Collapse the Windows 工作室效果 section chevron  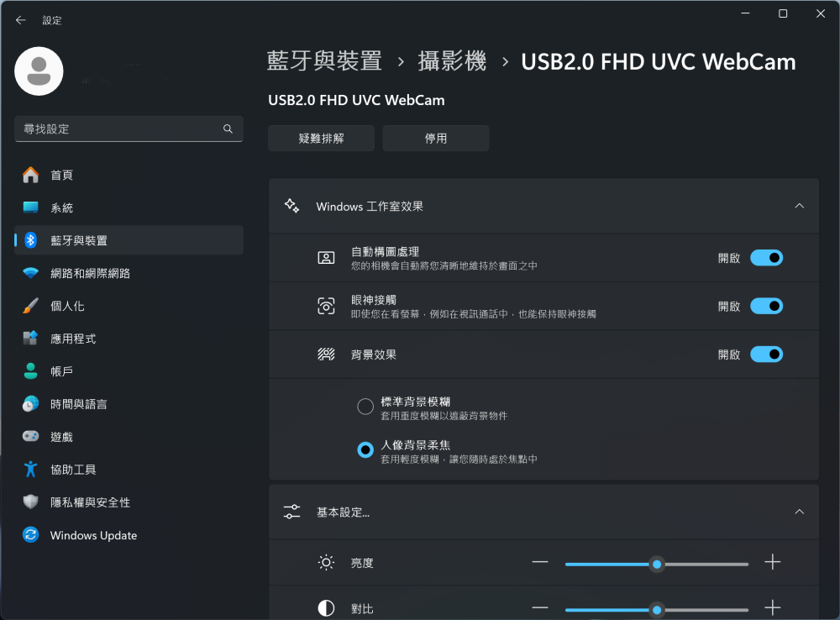coord(800,206)
